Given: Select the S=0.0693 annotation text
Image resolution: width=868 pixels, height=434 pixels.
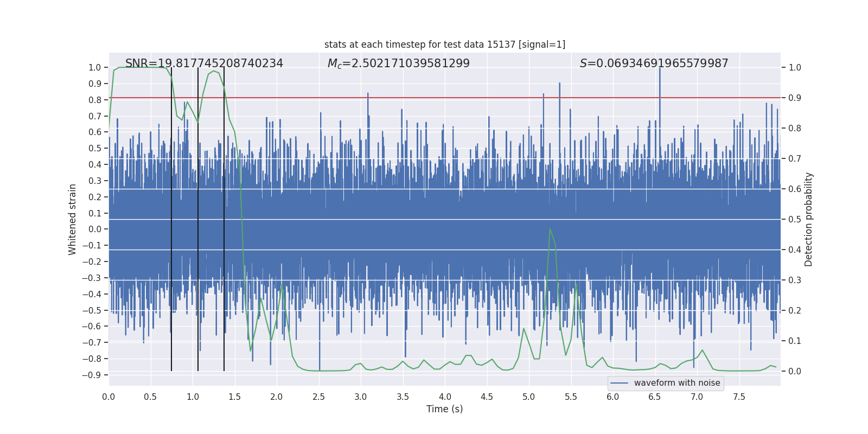Looking at the screenshot, I should point(654,63).
